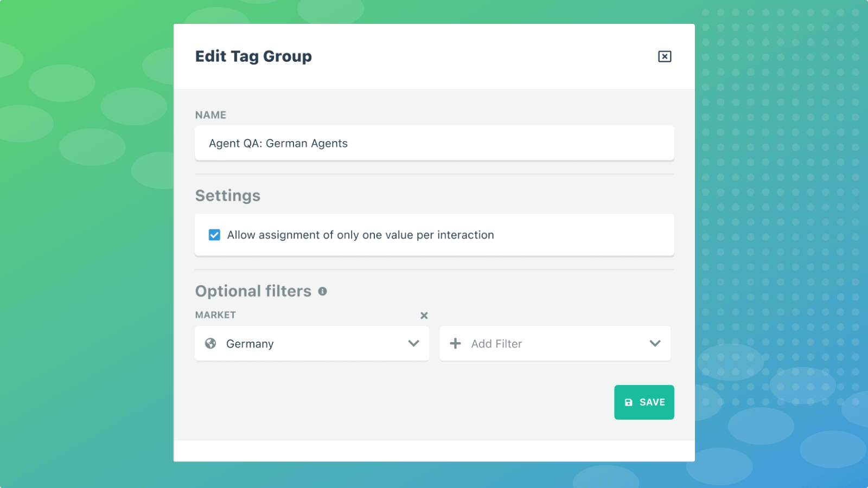Expand the Germany market dropdown

pos(312,343)
